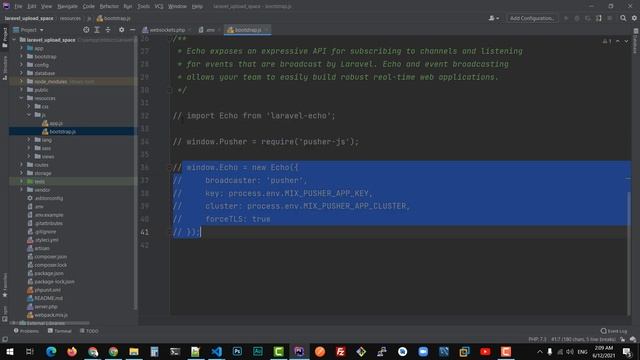Hide the Project panel with the minus icon
This screenshot has width=640, height=360.
133,30
